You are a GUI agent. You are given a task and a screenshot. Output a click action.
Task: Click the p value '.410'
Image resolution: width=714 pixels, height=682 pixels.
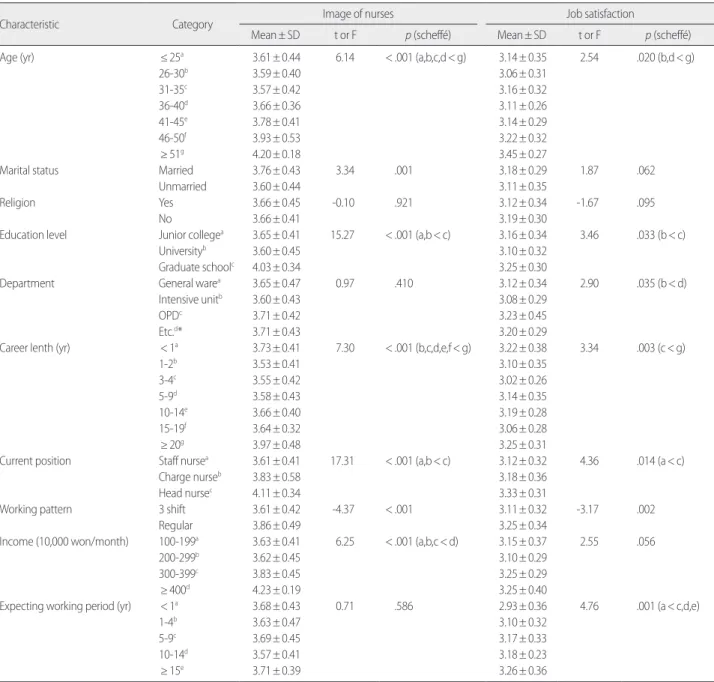tap(404, 283)
